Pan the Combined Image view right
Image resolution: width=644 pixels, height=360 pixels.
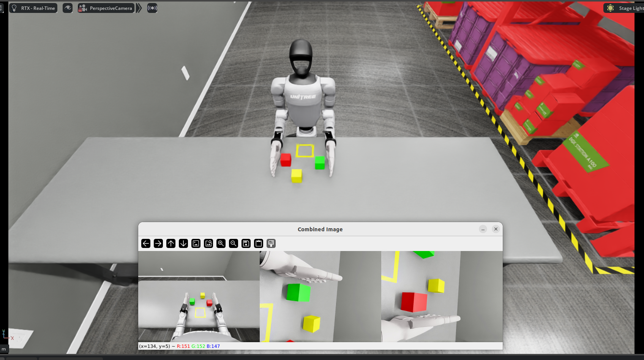point(158,243)
